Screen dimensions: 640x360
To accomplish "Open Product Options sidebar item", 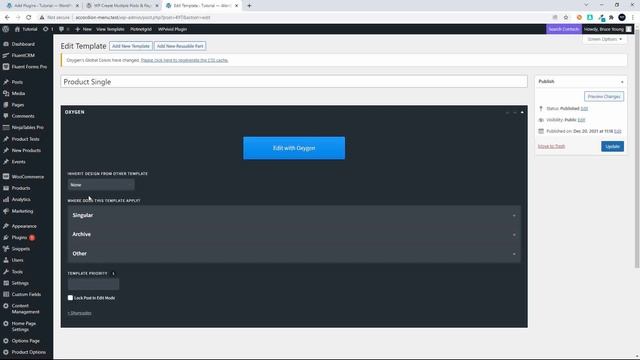I will [29, 352].
